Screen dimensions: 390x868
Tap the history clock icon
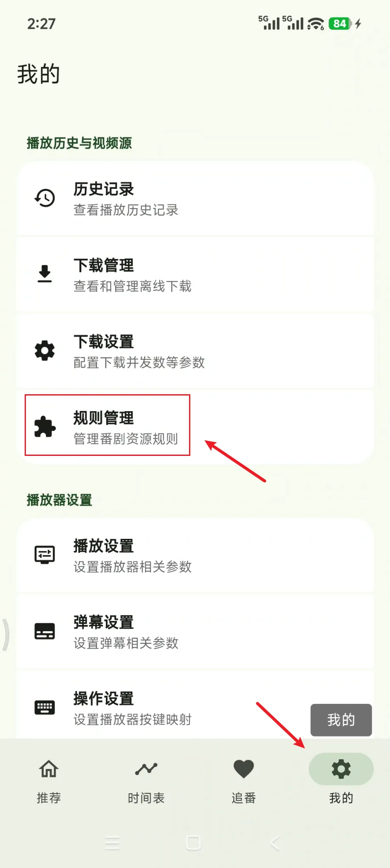(x=45, y=198)
